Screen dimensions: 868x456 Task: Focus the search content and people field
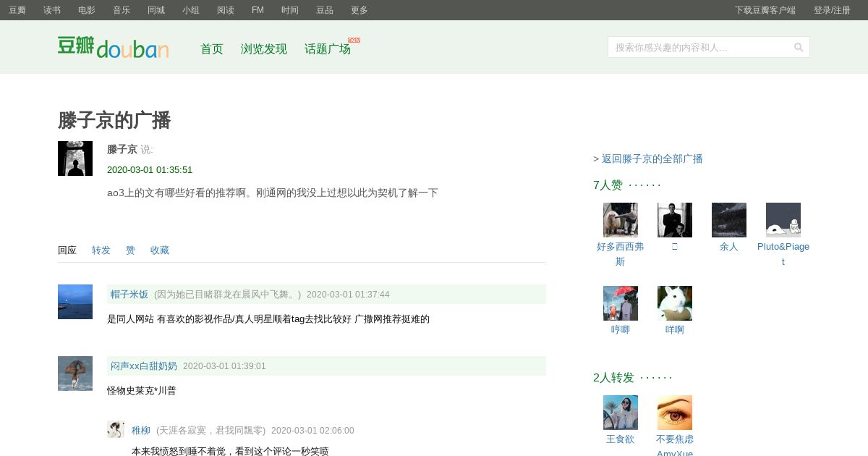point(700,47)
